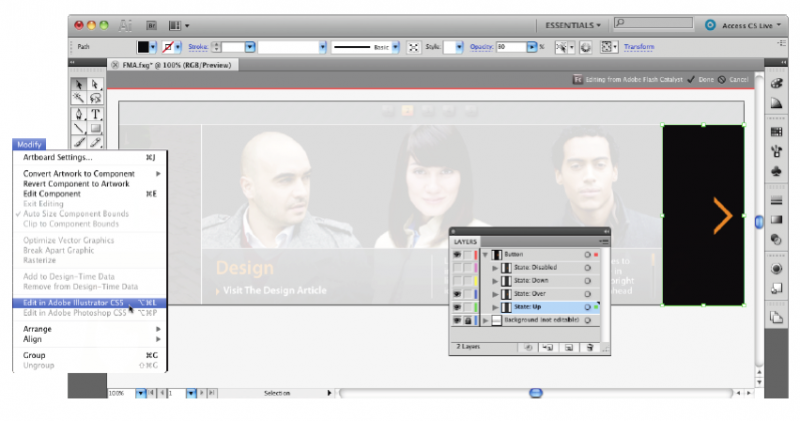This screenshot has height=421, width=800.
Task: Click target circle of State: Up layer
Action: (588, 307)
